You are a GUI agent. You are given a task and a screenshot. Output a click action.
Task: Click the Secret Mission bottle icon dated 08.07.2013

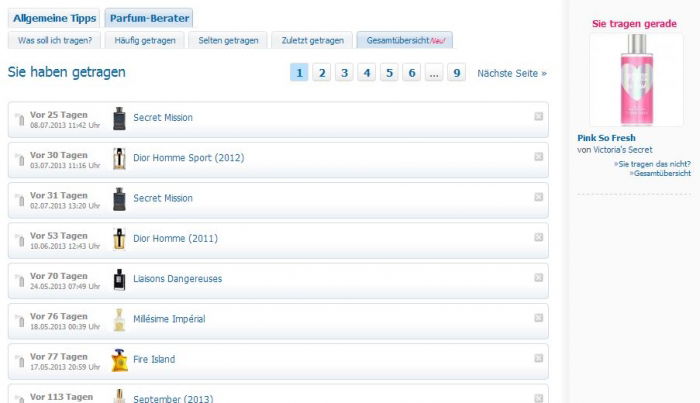click(119, 119)
